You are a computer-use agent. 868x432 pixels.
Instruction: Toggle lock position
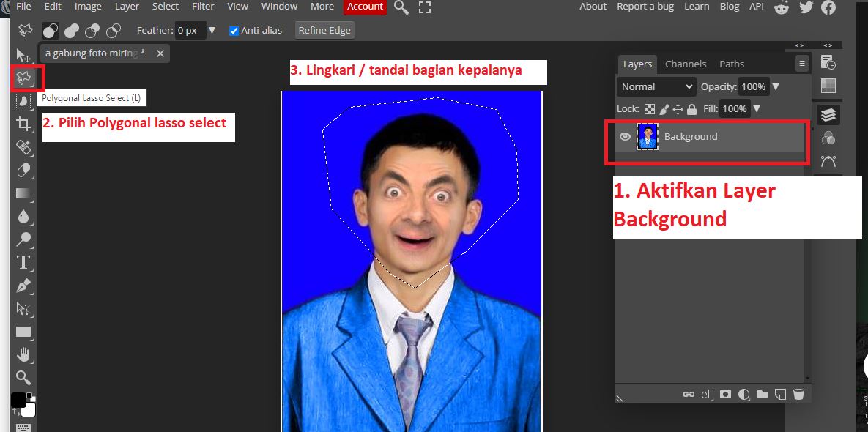(x=678, y=109)
